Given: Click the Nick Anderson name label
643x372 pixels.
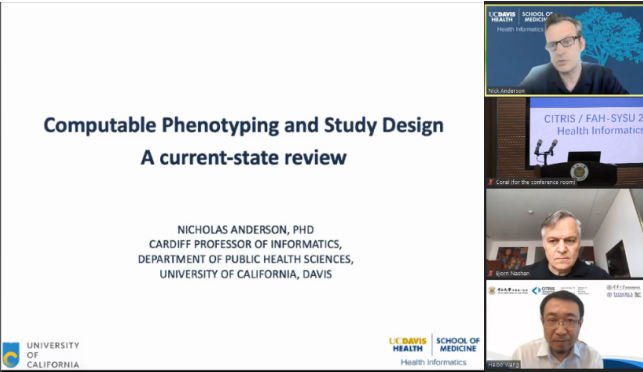Looking at the screenshot, I should 506,91.
